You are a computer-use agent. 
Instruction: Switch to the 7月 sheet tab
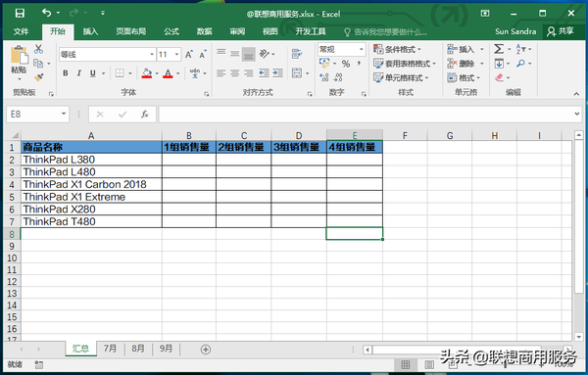pyautogui.click(x=110, y=349)
